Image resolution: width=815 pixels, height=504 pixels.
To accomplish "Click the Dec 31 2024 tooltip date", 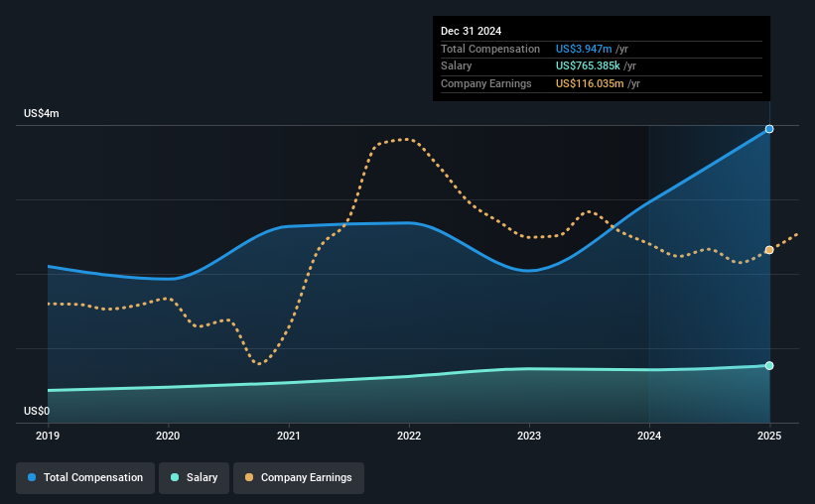I will pyautogui.click(x=471, y=31).
